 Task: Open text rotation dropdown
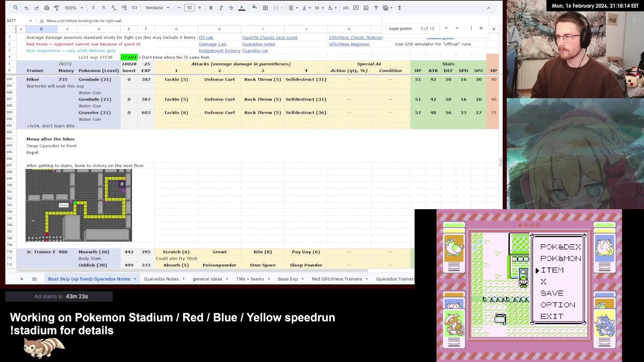pos(332,8)
